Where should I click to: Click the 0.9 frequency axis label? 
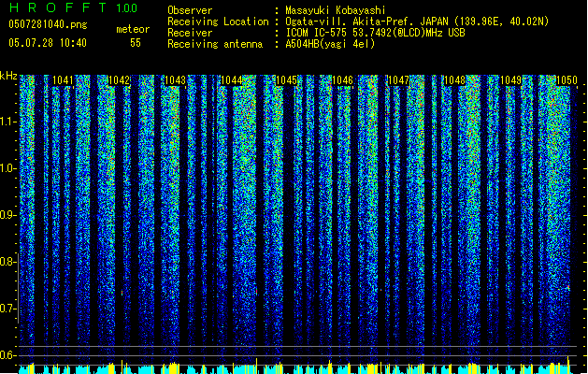(x=7, y=215)
